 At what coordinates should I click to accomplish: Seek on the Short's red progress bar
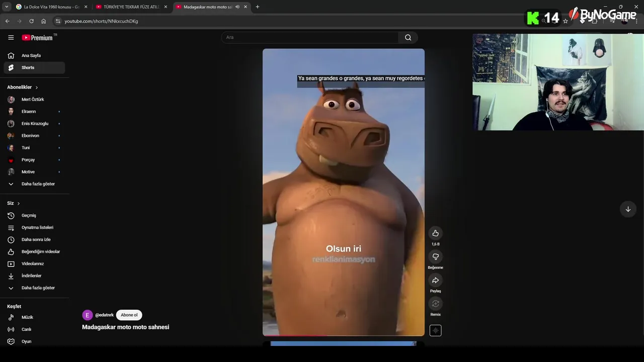(343, 335)
